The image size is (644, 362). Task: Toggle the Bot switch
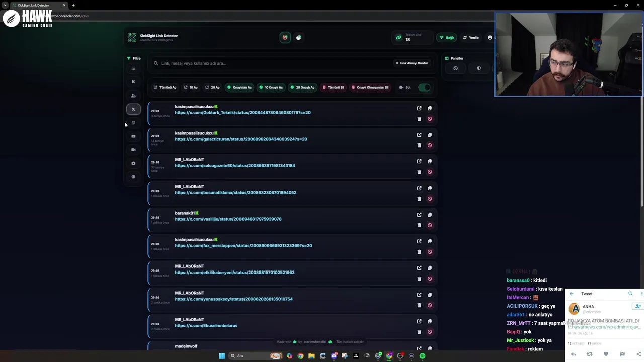pos(424,87)
